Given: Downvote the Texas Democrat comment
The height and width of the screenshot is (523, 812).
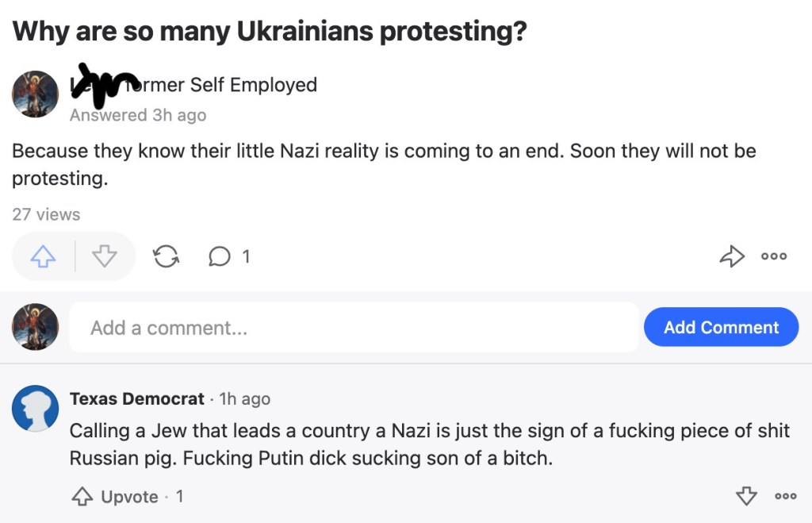Looking at the screenshot, I should coord(746,496).
